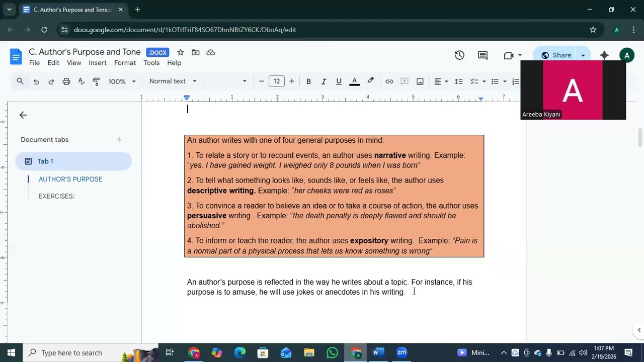Open File Explorer from the taskbar

point(309,352)
